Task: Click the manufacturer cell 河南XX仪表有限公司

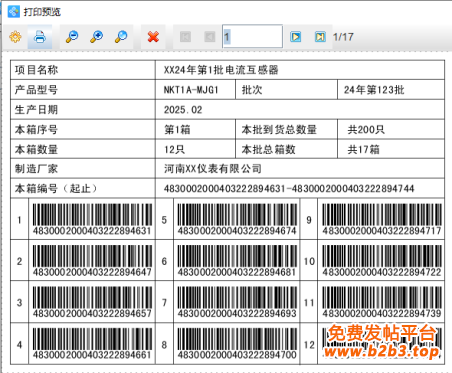Action: pyautogui.click(x=213, y=169)
